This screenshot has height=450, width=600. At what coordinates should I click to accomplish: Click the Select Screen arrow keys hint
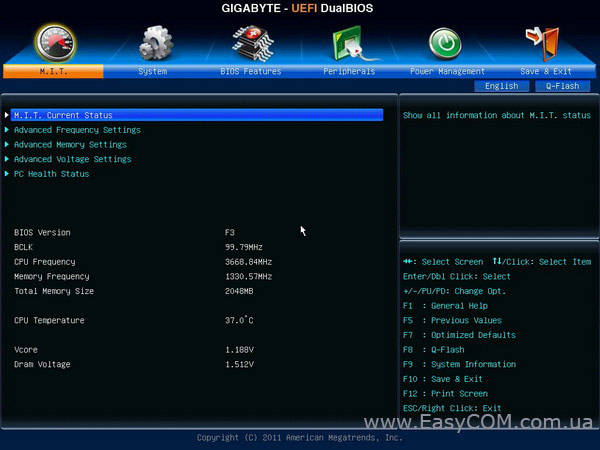(443, 262)
